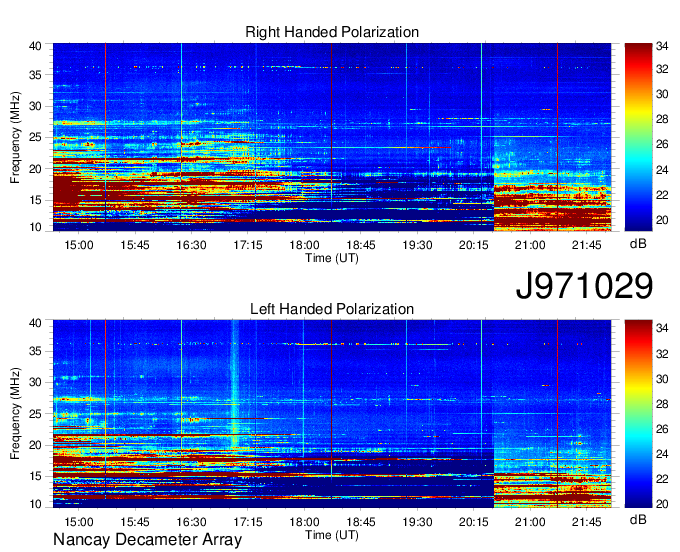
Task: Click 15:00 on the bottom time axis
Action: tap(78, 522)
